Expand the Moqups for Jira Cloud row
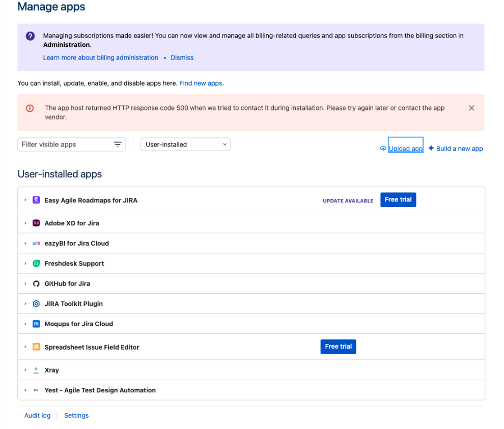 click(x=25, y=324)
